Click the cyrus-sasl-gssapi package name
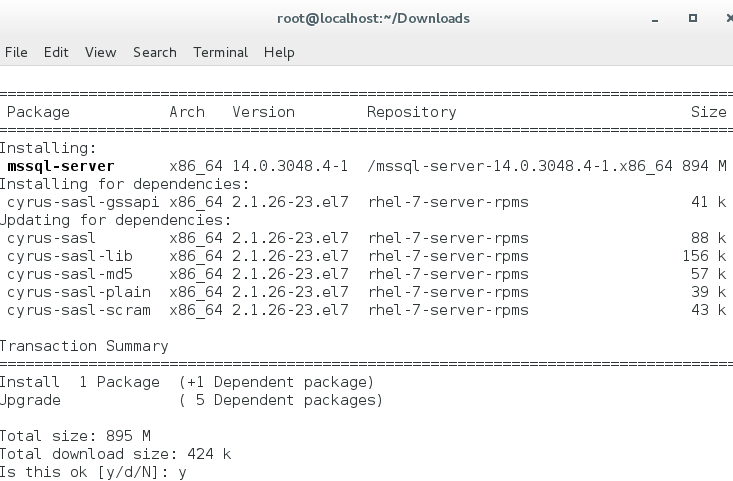The height and width of the screenshot is (481, 733). point(83,202)
